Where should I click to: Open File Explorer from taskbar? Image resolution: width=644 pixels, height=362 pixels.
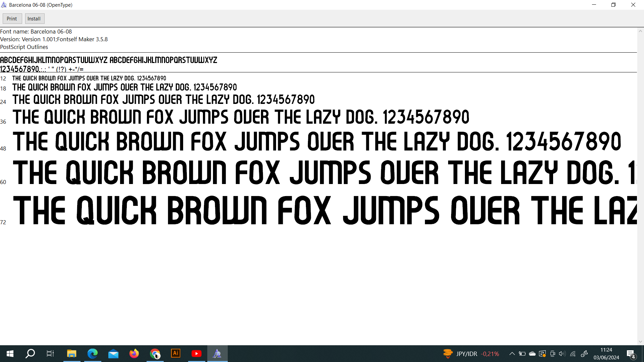(x=71, y=353)
